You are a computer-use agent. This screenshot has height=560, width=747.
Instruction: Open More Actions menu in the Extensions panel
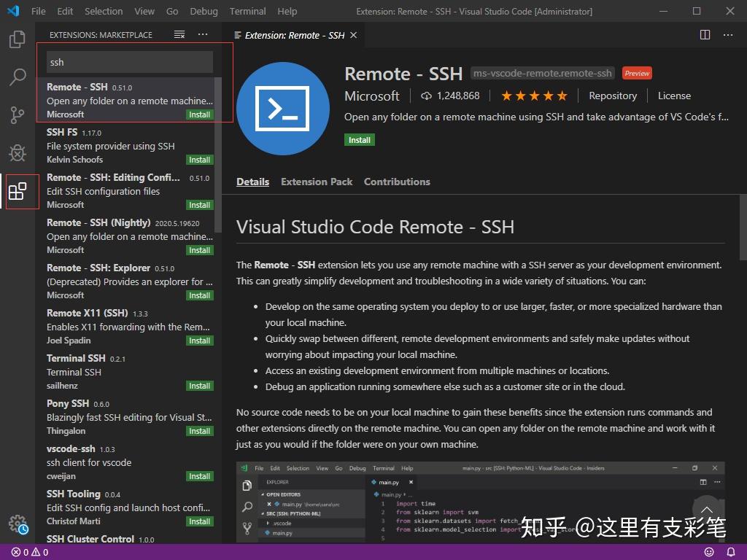(202, 34)
